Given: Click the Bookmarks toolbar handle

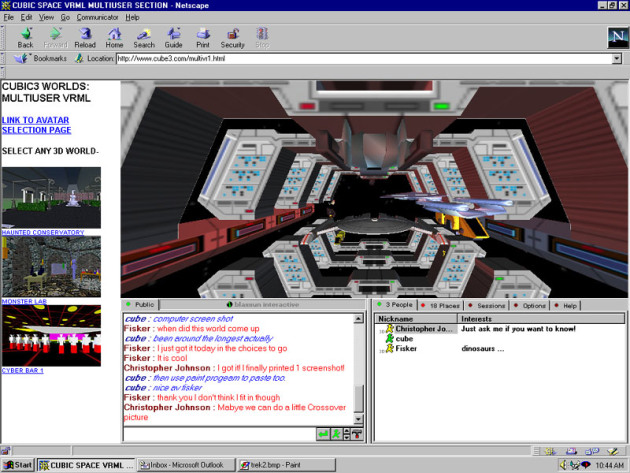Looking at the screenshot, I should pyautogui.click(x=3, y=59).
